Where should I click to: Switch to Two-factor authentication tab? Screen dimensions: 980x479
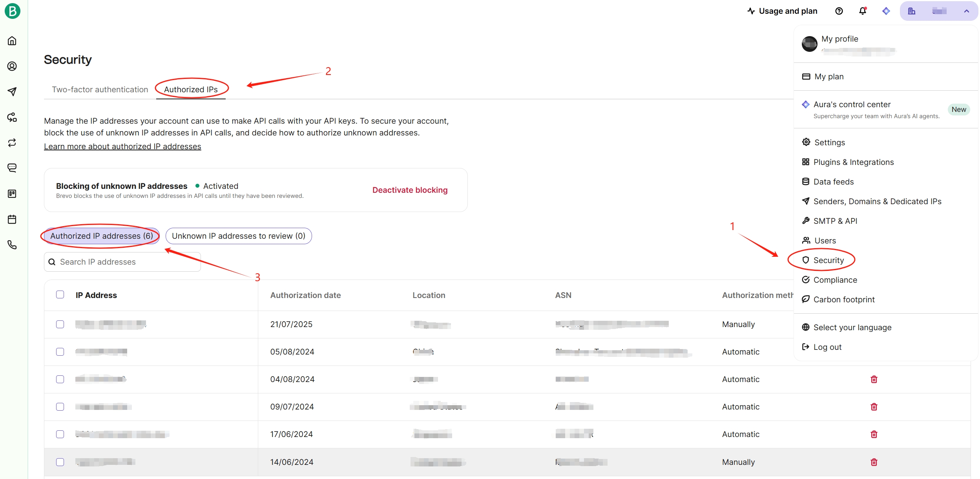click(x=100, y=90)
